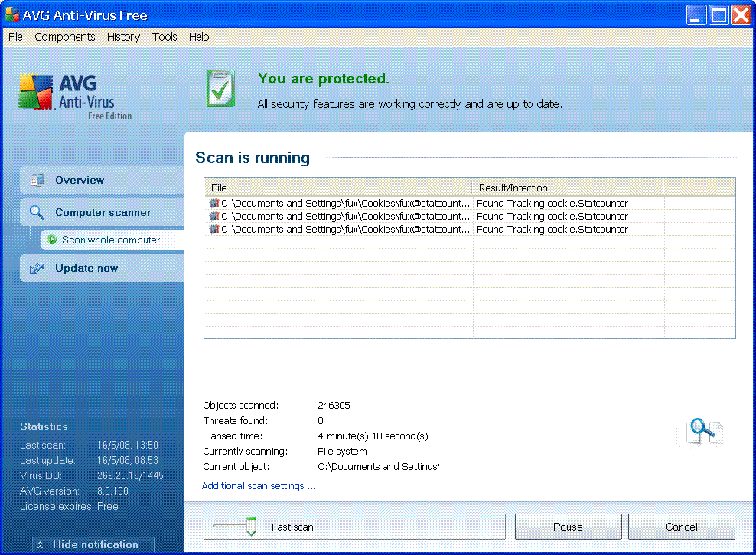Open the Update now section
The height and width of the screenshot is (555, 756).
click(x=103, y=268)
